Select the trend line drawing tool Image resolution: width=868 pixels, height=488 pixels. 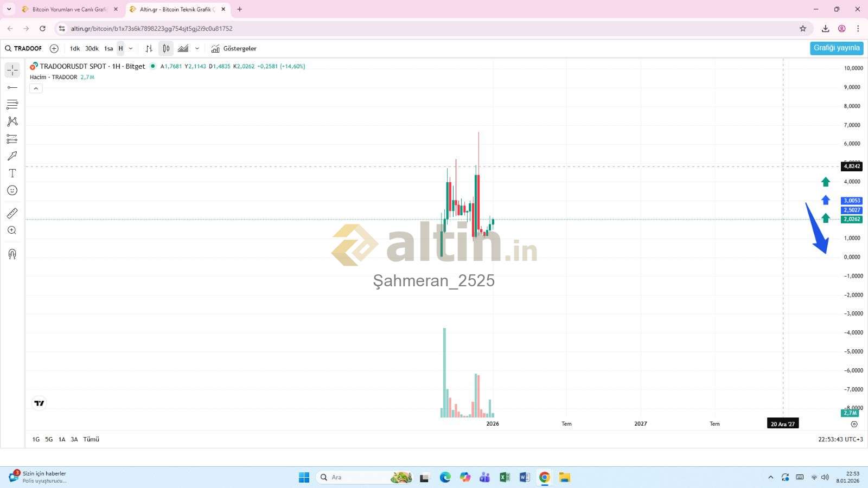click(x=12, y=87)
